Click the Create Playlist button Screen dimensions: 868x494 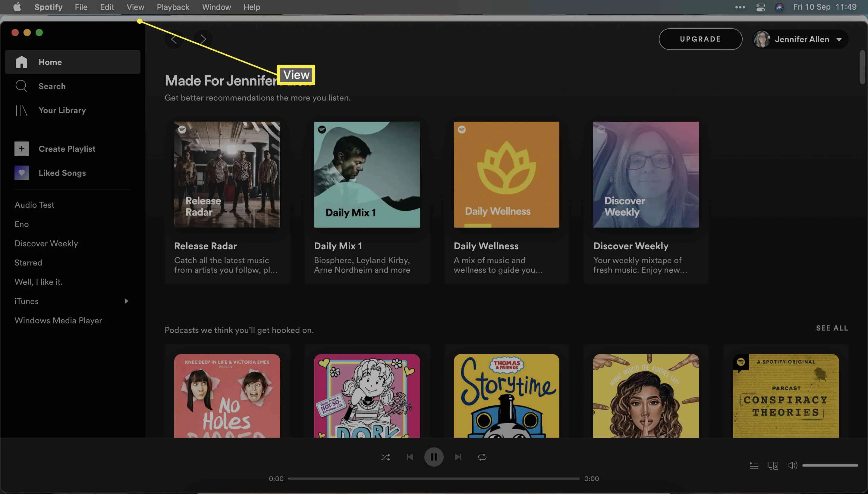click(67, 148)
